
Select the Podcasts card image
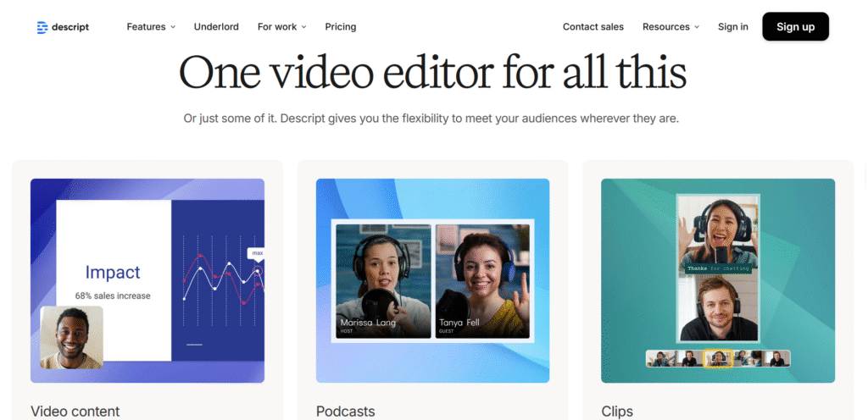[x=432, y=280]
